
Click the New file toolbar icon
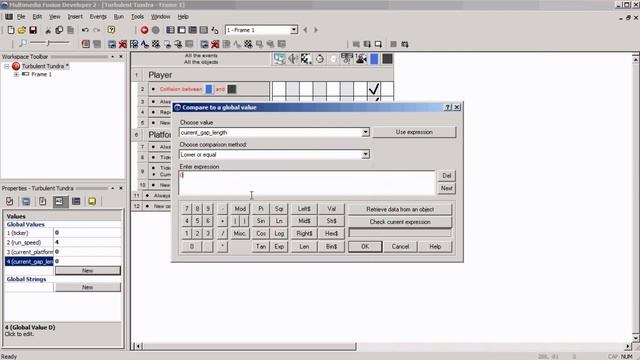[11, 30]
